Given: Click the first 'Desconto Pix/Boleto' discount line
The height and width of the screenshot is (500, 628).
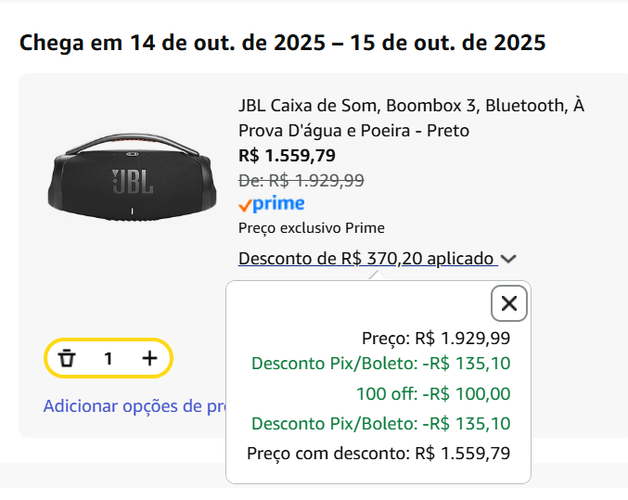Looking at the screenshot, I should click(x=381, y=364).
